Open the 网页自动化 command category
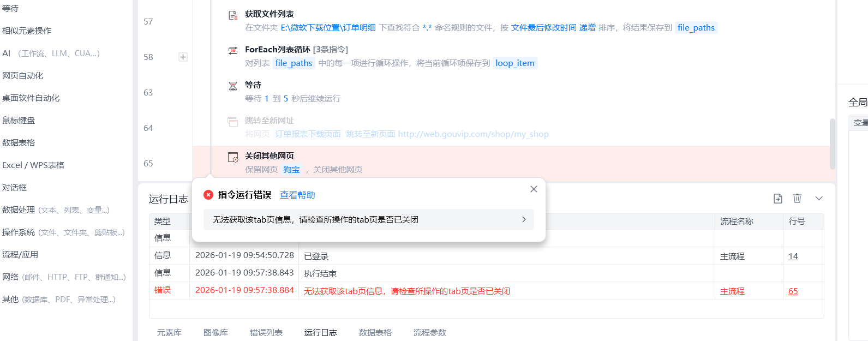 [23, 76]
